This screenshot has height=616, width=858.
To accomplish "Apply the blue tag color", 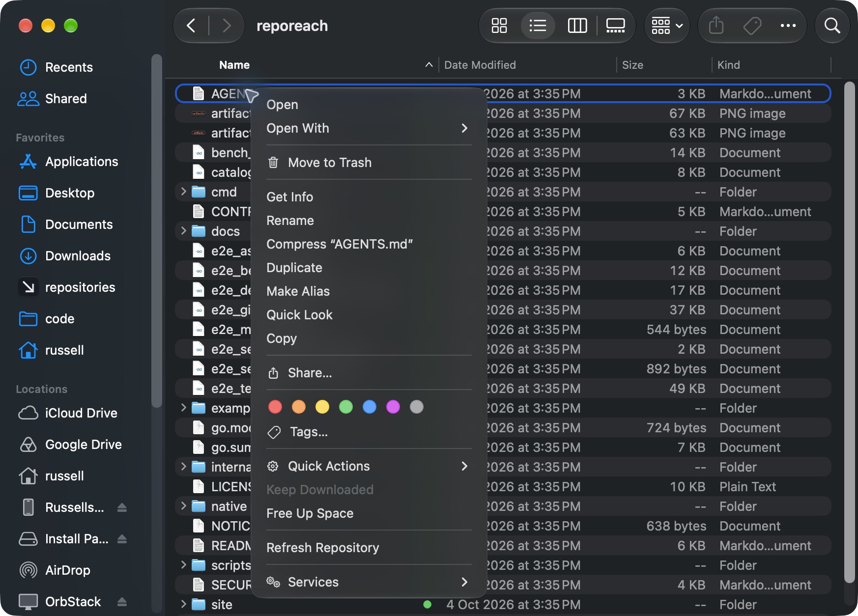I will [x=370, y=407].
